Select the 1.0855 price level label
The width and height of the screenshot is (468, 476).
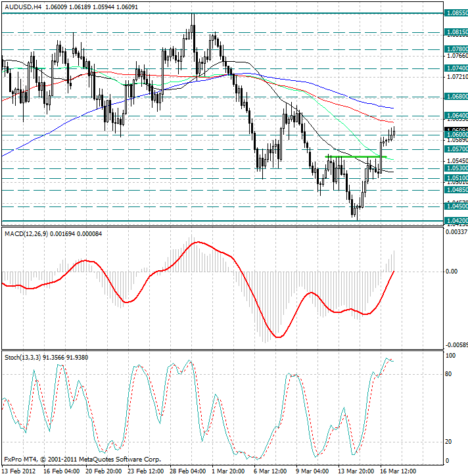coord(456,13)
